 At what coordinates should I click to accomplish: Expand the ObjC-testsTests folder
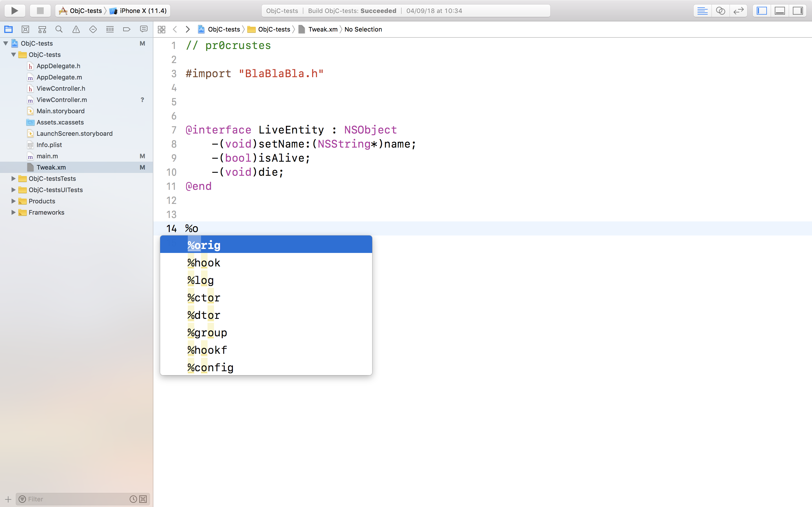click(x=14, y=178)
